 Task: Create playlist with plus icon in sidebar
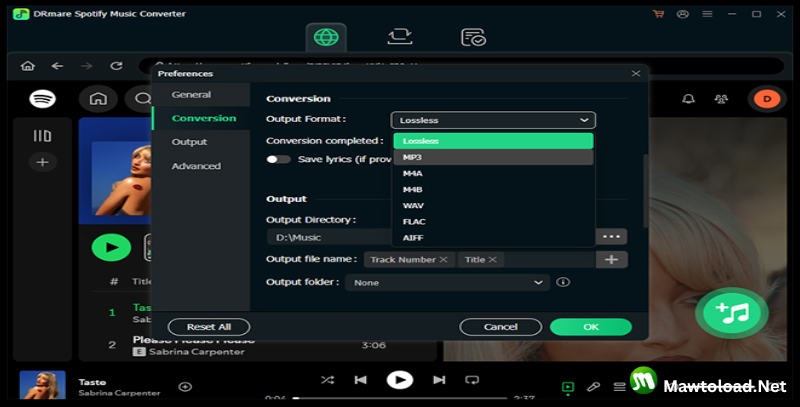(x=42, y=162)
